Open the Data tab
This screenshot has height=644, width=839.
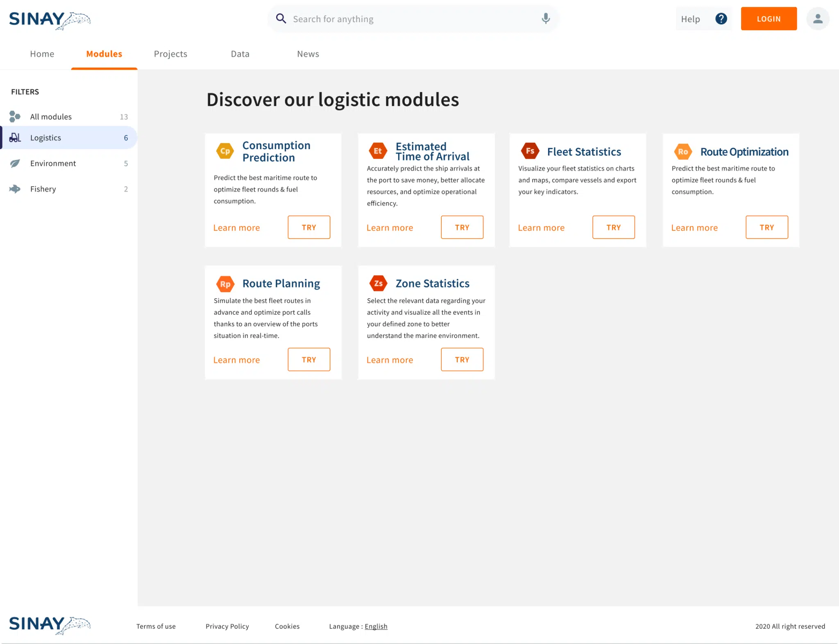coord(240,54)
